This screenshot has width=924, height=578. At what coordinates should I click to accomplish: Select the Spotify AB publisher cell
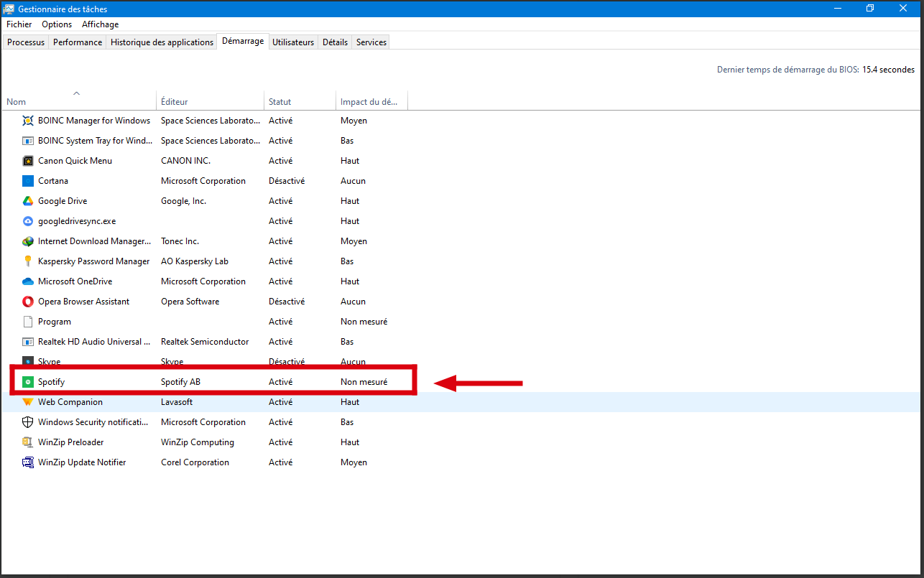click(x=180, y=382)
